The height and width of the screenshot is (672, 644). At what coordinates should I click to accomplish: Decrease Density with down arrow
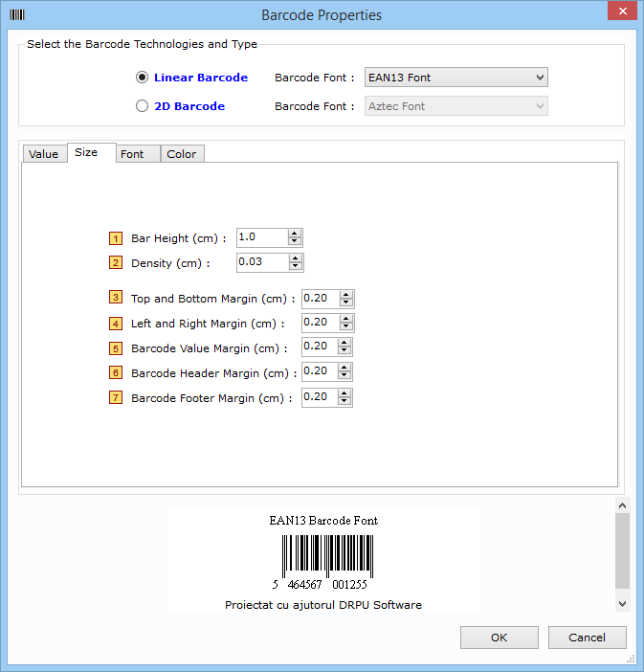[296, 266]
